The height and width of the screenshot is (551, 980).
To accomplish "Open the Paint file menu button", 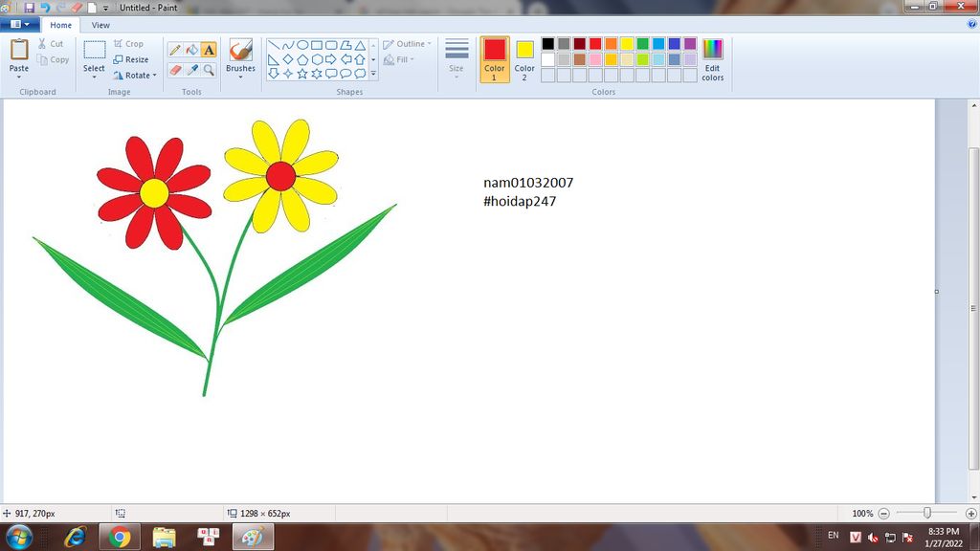I will pos(20,24).
